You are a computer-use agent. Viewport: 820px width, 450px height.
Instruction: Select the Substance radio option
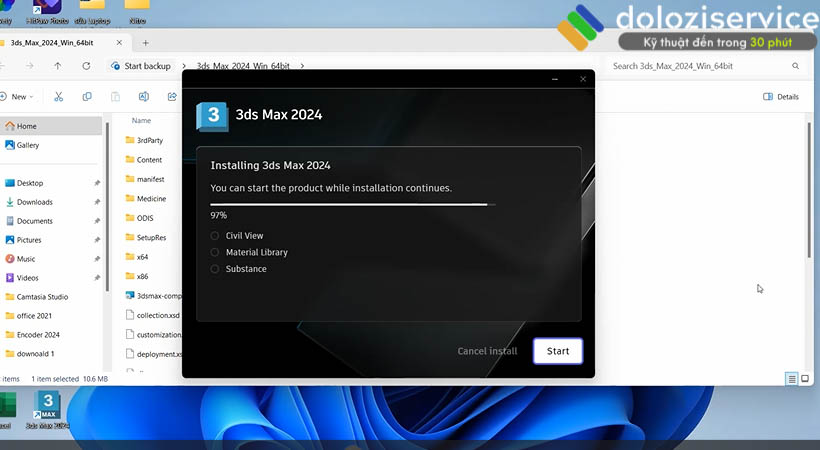tap(215, 269)
